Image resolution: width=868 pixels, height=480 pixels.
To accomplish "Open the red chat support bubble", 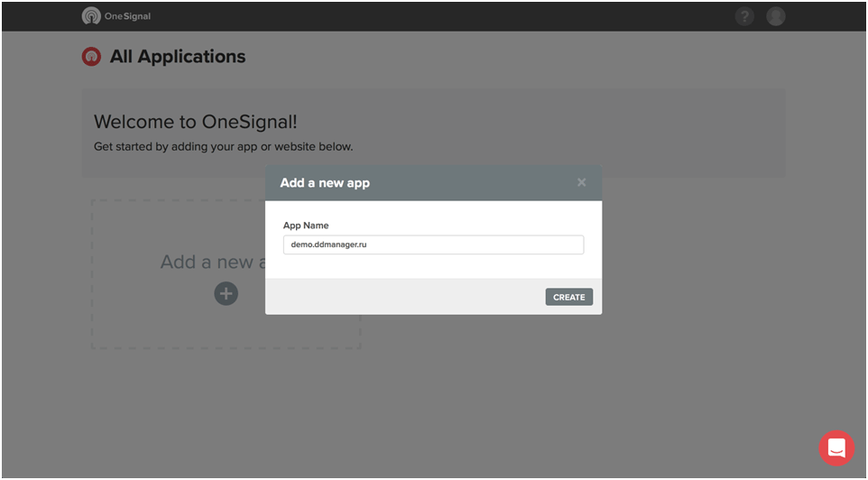I will [x=836, y=448].
